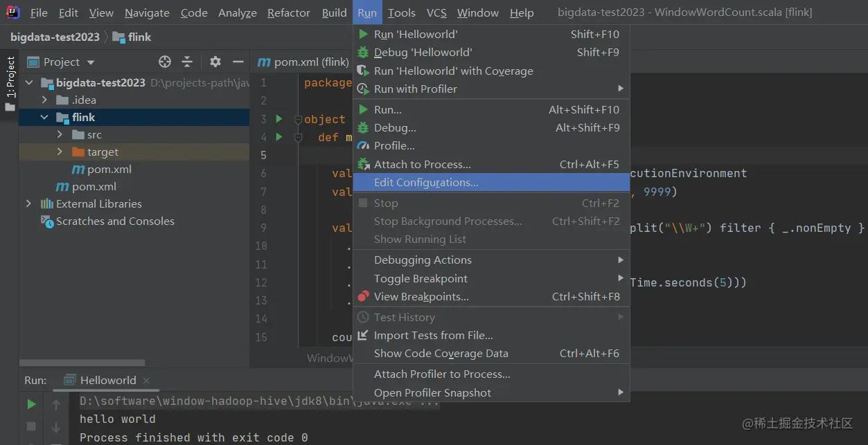Switch to pom.xml (flink) editor tab
This screenshot has height=445, width=868.
[303, 62]
